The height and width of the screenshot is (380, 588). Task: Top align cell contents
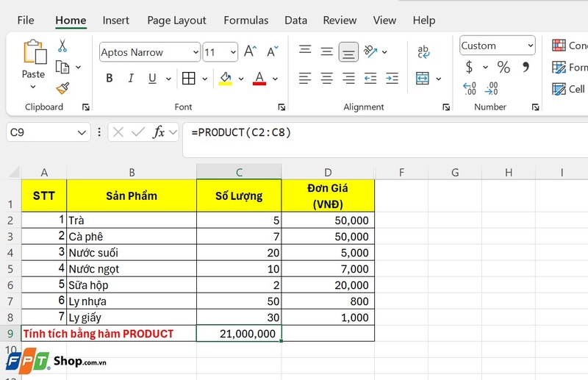pyautogui.click(x=305, y=49)
